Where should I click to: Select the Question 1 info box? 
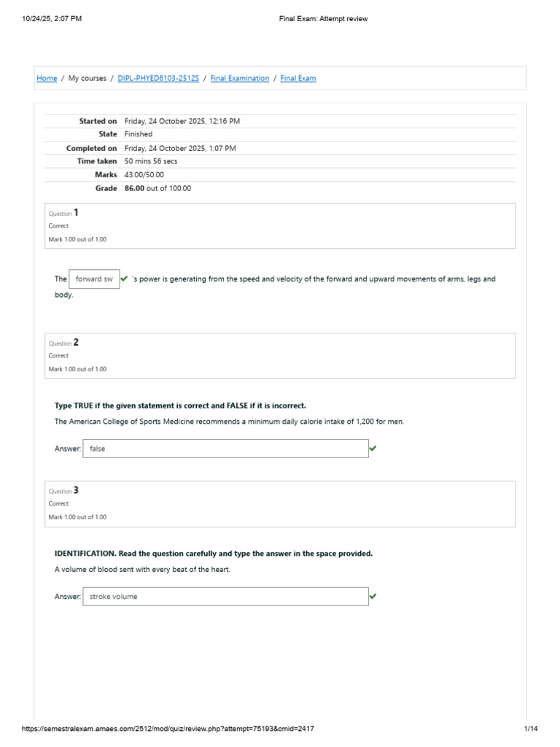tap(280, 226)
